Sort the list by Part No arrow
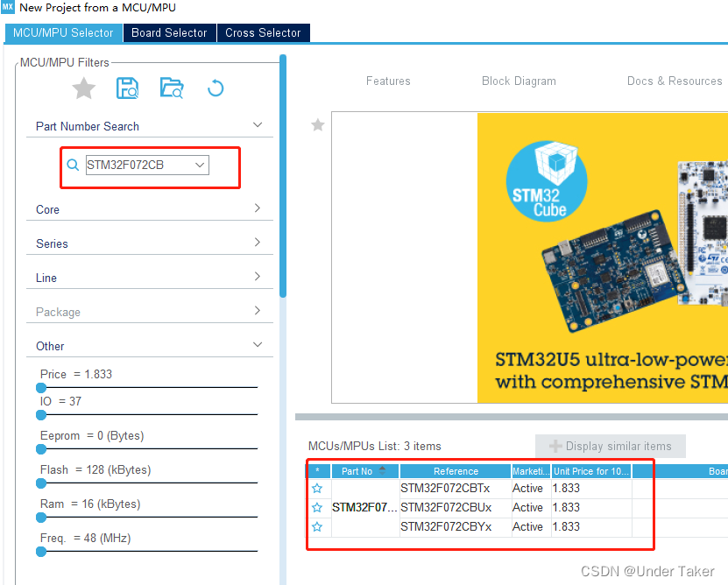 (x=382, y=470)
